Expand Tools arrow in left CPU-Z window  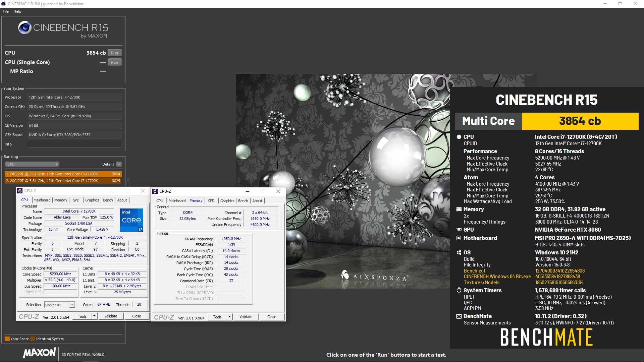click(x=94, y=316)
